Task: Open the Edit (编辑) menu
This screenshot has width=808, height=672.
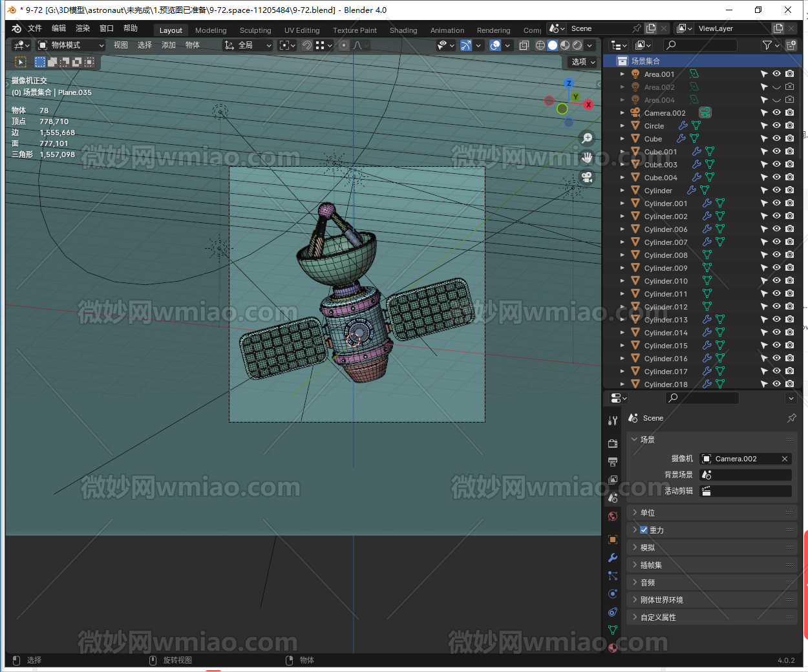Action: [59, 28]
